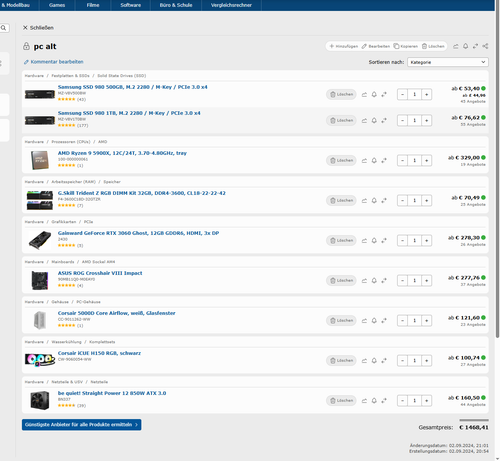
Task: Delete the Corsair iCUE H150 RGB entry
Action: click(341, 361)
